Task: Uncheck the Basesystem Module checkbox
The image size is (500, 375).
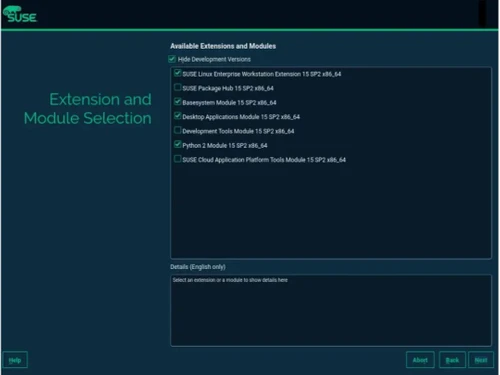Action: pyautogui.click(x=178, y=102)
